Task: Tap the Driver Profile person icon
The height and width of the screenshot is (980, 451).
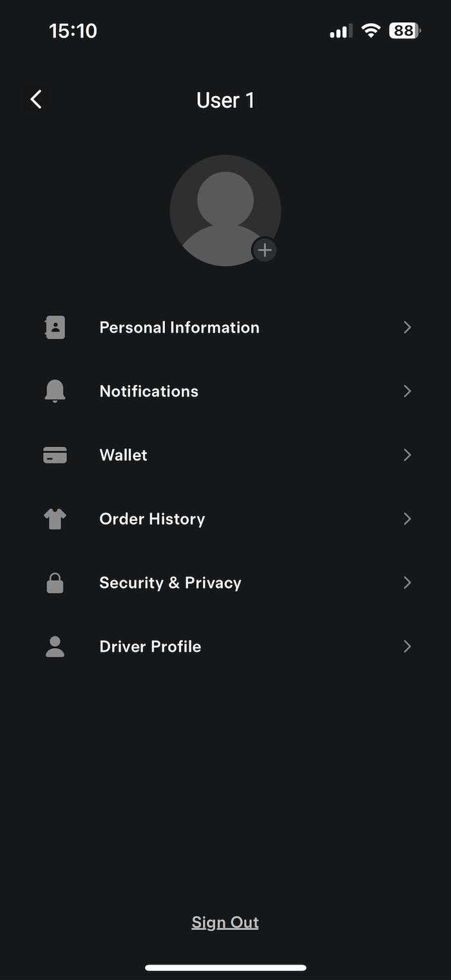Action: (55, 646)
